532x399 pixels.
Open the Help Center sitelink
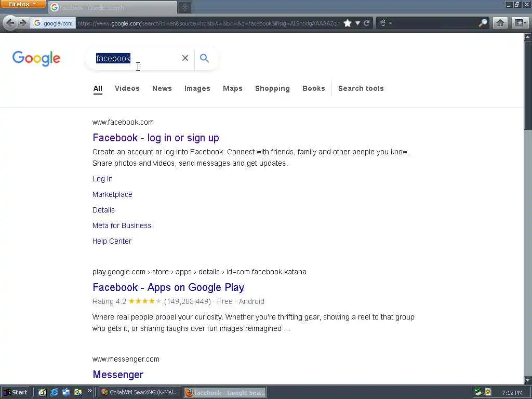pyautogui.click(x=112, y=241)
